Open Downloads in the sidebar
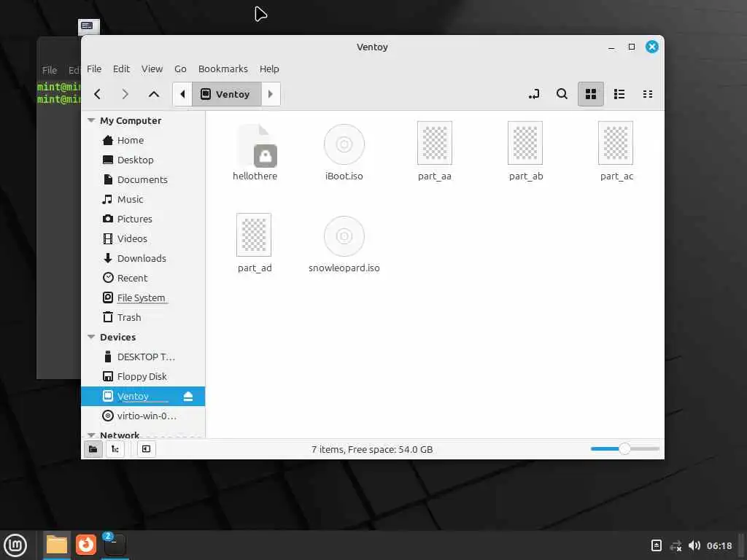Viewport: 747px width, 560px height. [x=143, y=259]
